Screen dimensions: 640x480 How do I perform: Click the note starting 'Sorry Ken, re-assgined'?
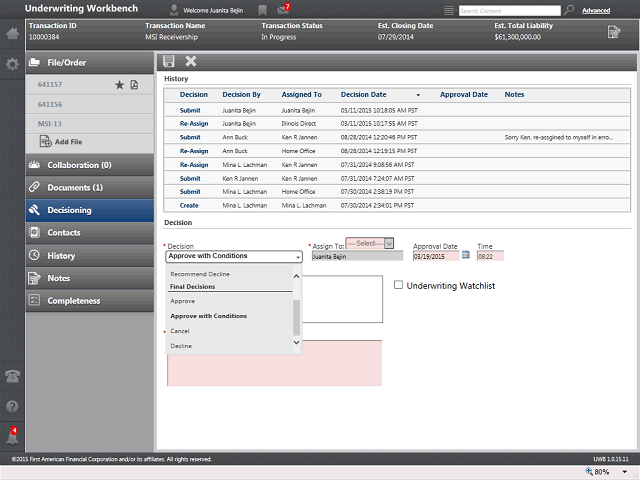point(559,138)
